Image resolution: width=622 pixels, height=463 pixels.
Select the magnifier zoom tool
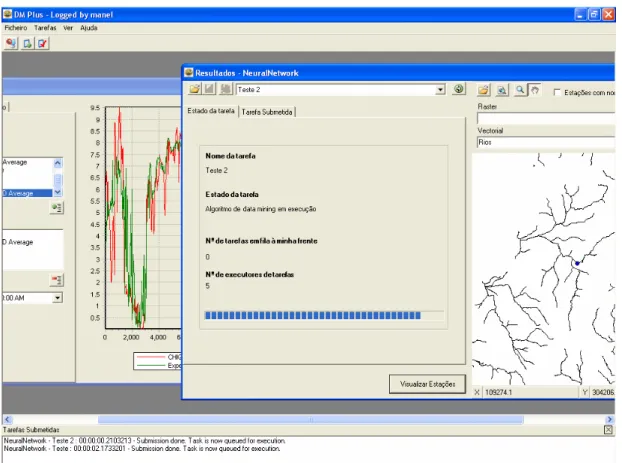coord(519,90)
